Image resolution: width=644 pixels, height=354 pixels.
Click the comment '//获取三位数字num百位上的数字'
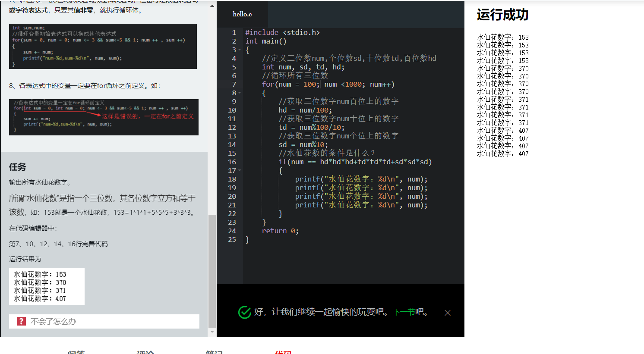(x=338, y=101)
